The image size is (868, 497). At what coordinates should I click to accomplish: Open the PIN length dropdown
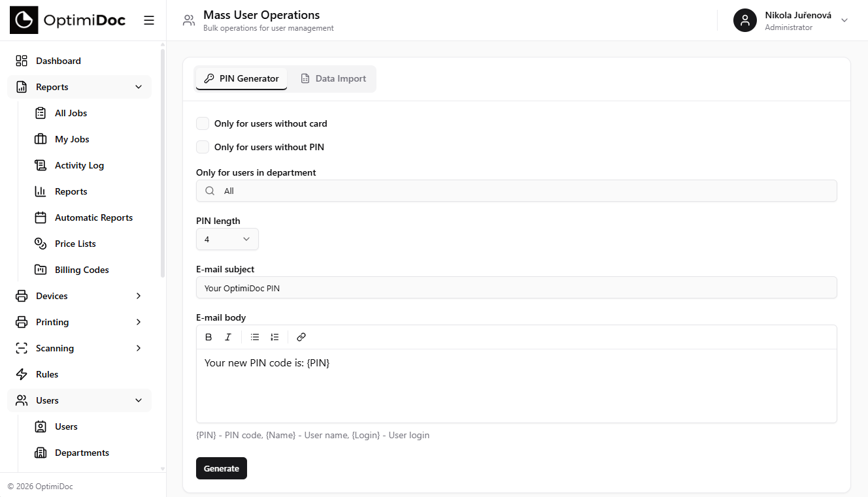click(x=227, y=239)
